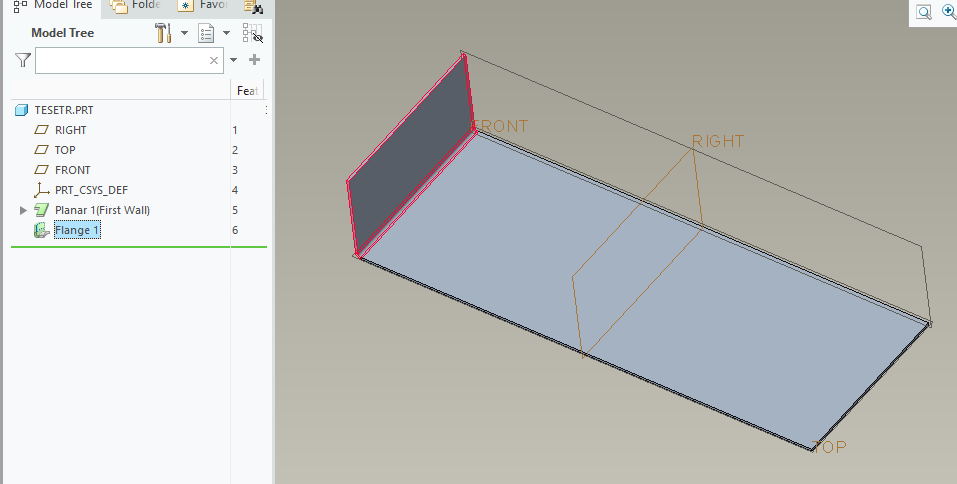Switch to the Folder browser tab
The height and width of the screenshot is (484, 957).
136,5
